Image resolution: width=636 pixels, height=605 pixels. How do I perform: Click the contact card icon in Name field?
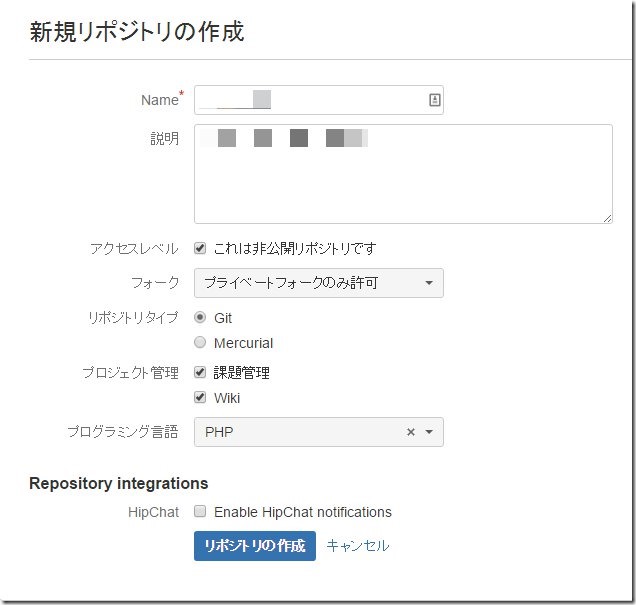point(434,100)
